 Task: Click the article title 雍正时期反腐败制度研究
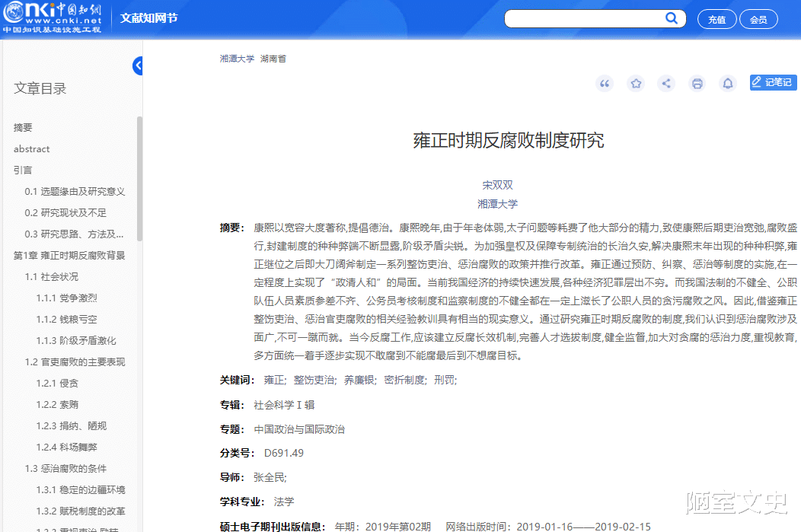[x=509, y=140]
